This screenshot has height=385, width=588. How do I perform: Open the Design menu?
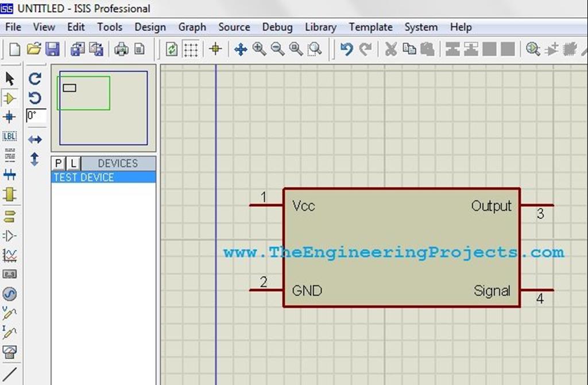click(149, 27)
